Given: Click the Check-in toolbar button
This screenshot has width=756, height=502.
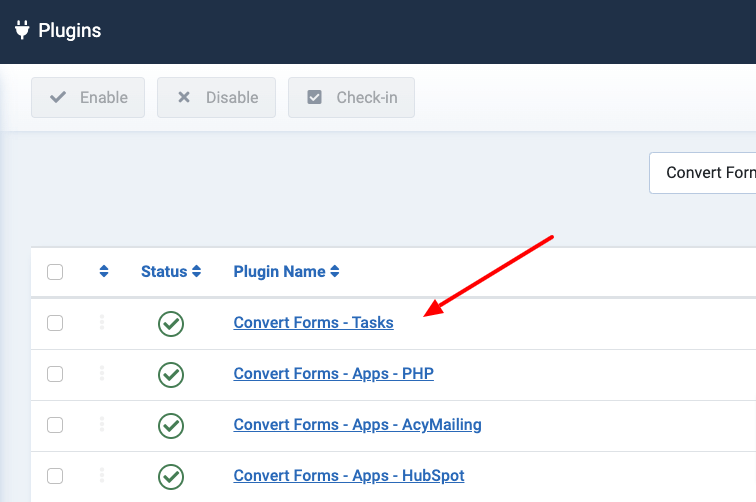Looking at the screenshot, I should click(x=351, y=97).
